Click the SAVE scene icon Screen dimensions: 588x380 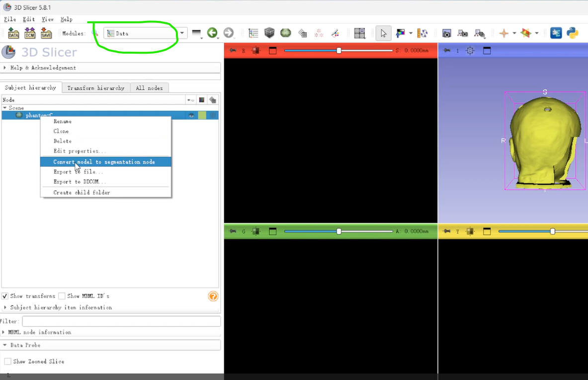tap(46, 33)
